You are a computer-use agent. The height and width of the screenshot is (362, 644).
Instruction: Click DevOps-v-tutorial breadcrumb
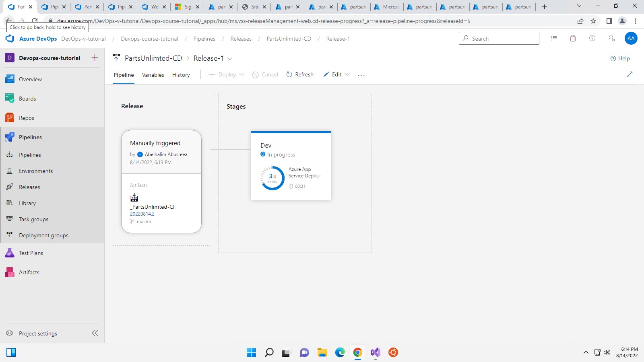pyautogui.click(x=83, y=39)
